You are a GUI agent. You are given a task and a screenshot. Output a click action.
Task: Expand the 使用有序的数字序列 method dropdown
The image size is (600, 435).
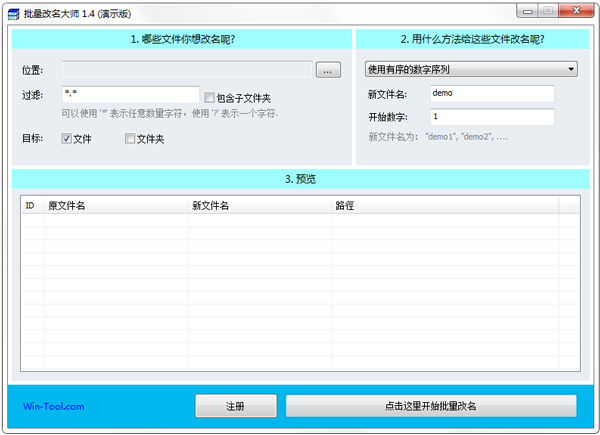471,69
